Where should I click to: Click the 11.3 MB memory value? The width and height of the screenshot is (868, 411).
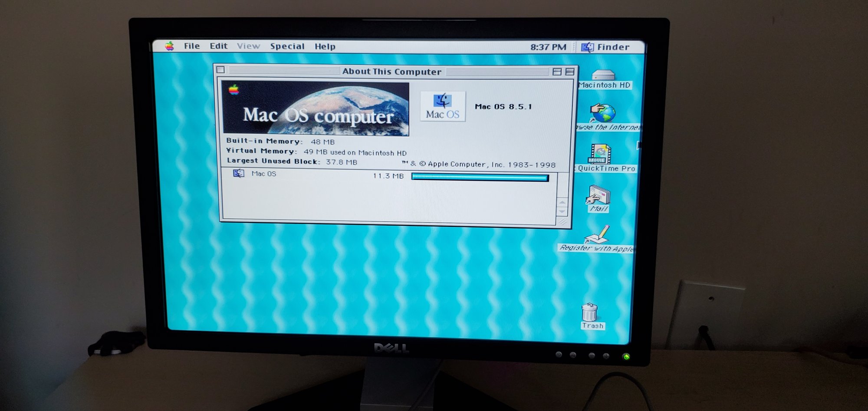point(388,176)
